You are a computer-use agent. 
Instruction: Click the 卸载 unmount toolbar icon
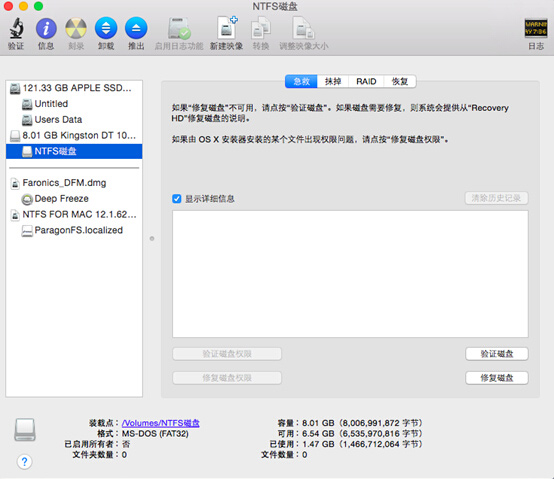point(106,28)
